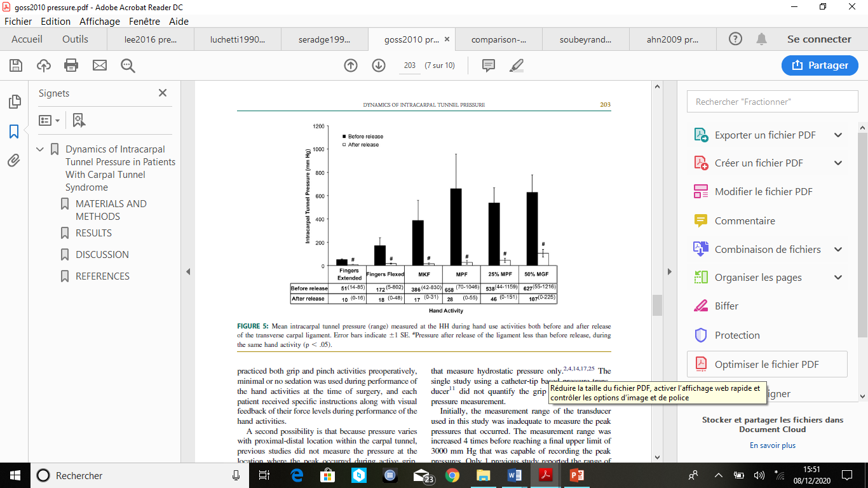Image resolution: width=868 pixels, height=488 pixels.
Task: Open File Explorer from the taskbar
Action: coord(484,475)
